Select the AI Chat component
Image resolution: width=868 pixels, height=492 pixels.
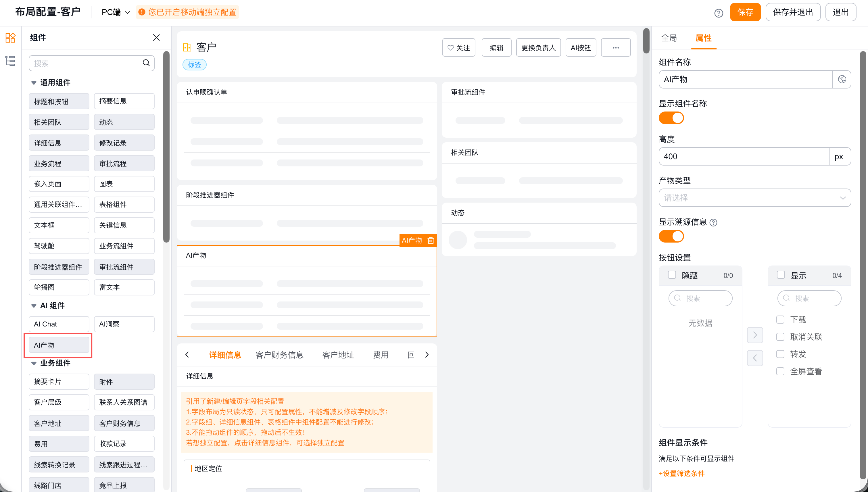coord(59,324)
